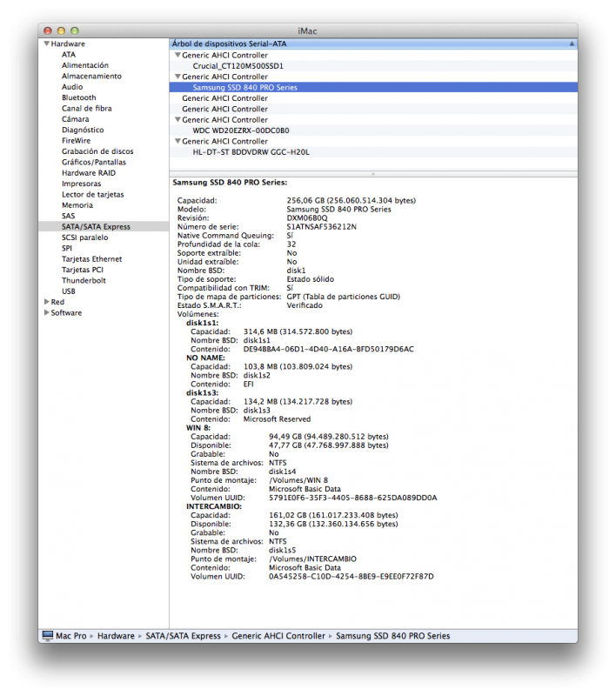Open Thunderbolt in the sidebar
The image size is (616, 696).
click(84, 280)
